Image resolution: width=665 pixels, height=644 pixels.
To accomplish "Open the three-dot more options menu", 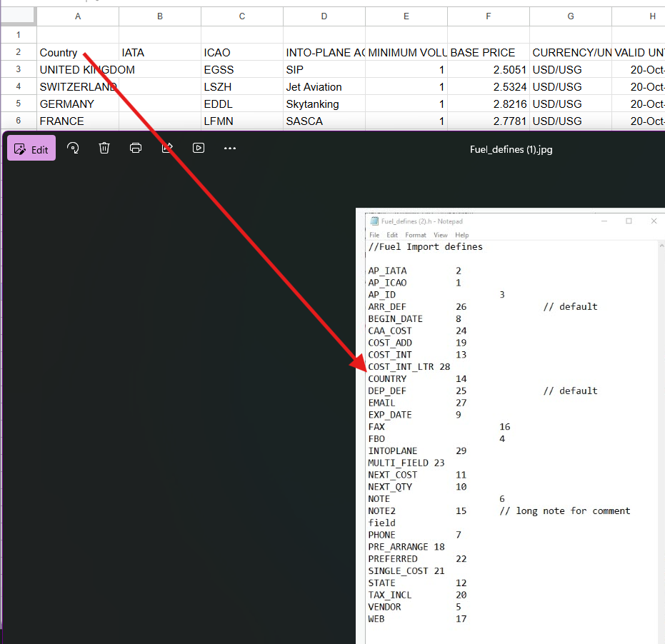I will point(229,148).
